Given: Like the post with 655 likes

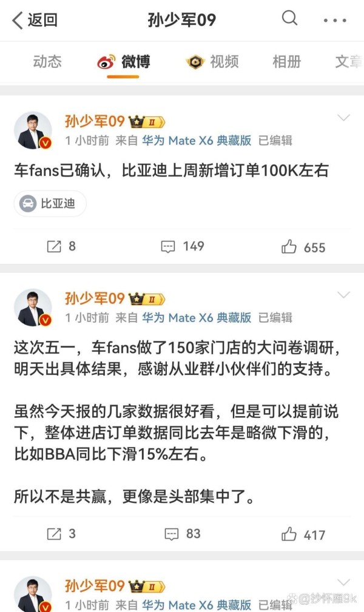Looking at the screenshot, I should [x=303, y=247].
